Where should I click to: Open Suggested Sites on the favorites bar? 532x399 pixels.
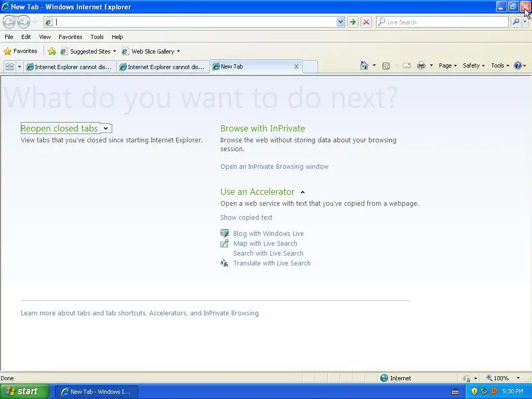(x=88, y=51)
